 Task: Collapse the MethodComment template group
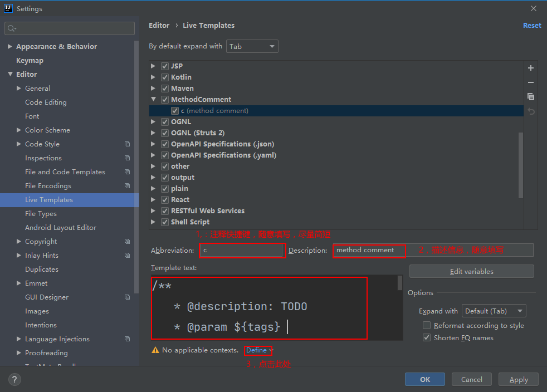click(153, 99)
